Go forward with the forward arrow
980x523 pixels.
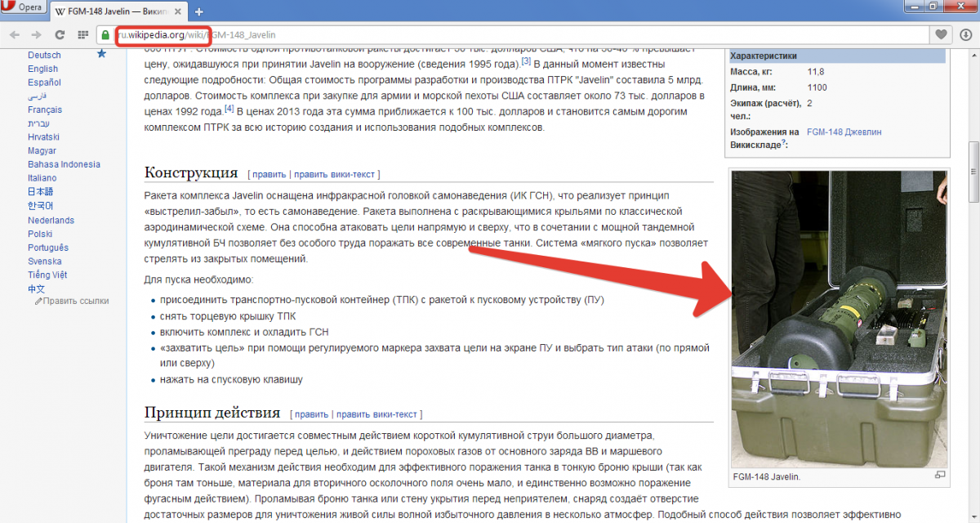(36, 35)
